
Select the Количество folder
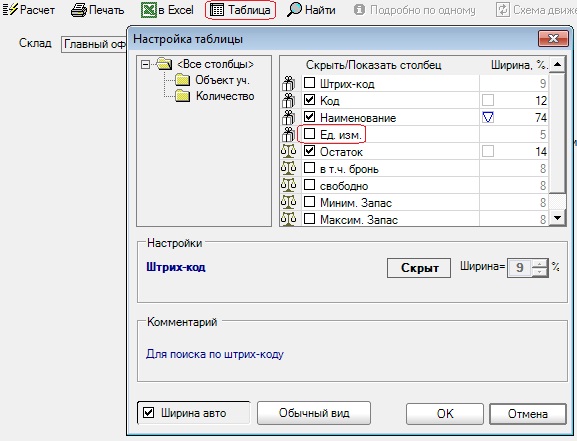215,96
